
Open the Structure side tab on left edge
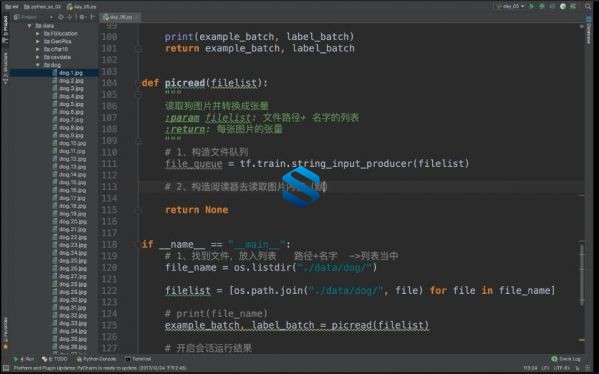point(5,69)
